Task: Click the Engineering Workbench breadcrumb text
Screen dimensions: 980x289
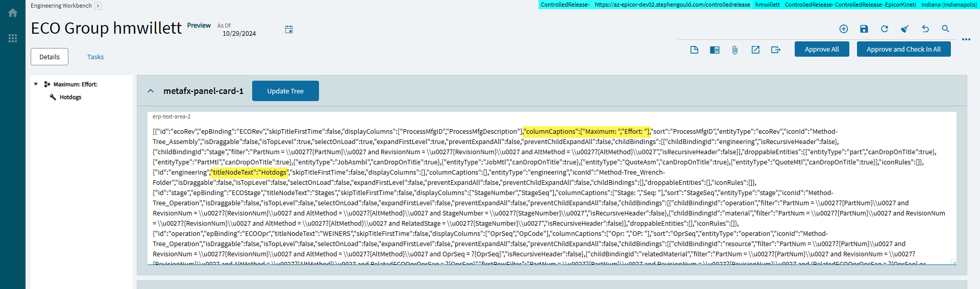Action: point(61,6)
